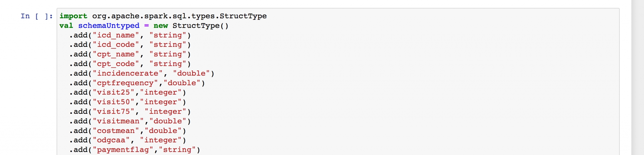Click the "paymentflag" field string
Screen dimensions: 644x155
point(123,150)
